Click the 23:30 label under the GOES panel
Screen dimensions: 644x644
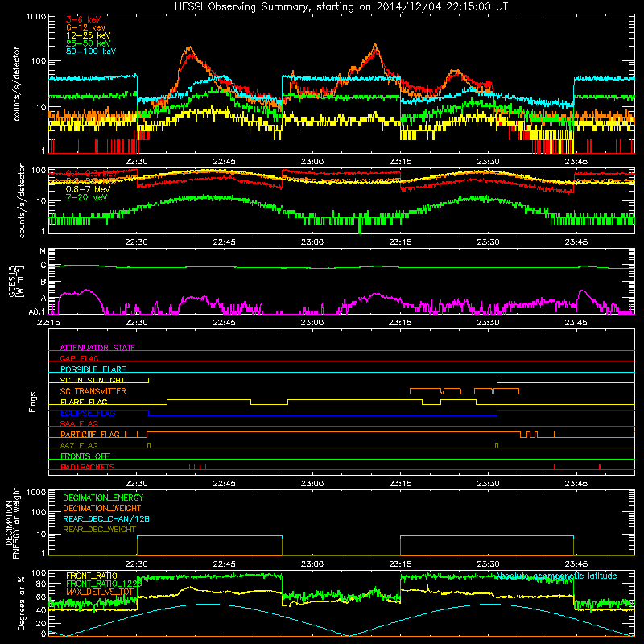point(488,323)
